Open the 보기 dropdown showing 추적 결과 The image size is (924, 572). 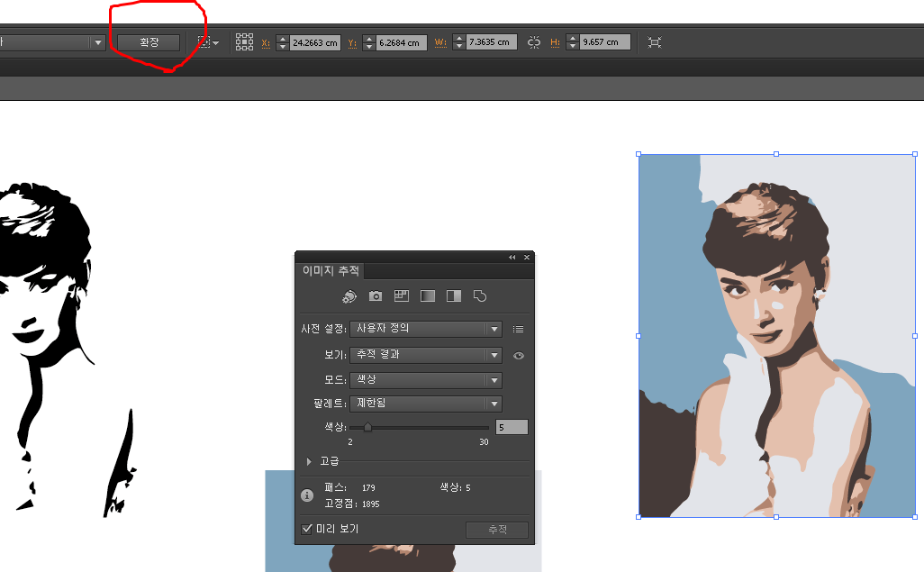[x=425, y=355]
